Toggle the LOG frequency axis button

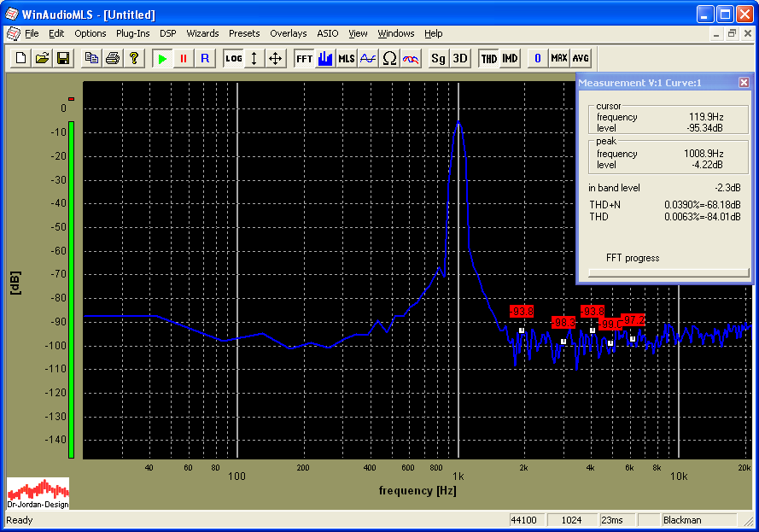[x=233, y=58]
